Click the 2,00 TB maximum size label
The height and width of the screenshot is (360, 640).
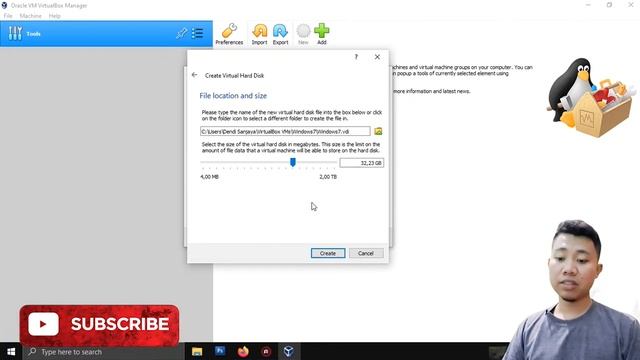point(328,177)
